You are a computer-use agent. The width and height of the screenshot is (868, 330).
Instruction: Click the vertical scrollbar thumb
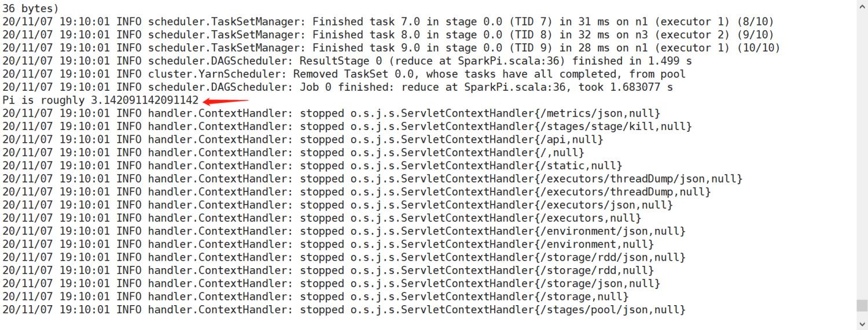pyautogui.click(x=862, y=306)
